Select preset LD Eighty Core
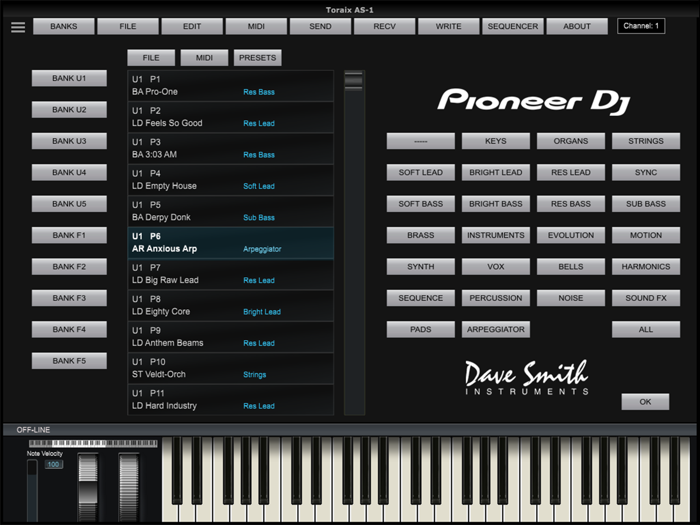This screenshot has height=525, width=700. [230, 305]
